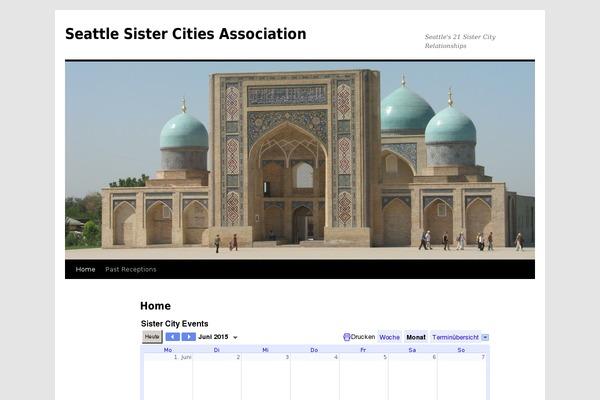Switch to the Terminübersicht tab

click(x=455, y=337)
